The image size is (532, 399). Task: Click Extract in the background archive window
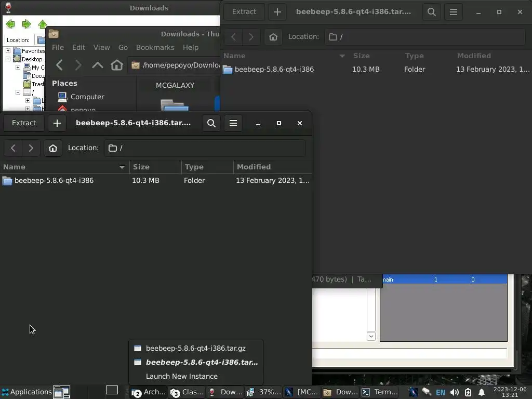point(244,12)
